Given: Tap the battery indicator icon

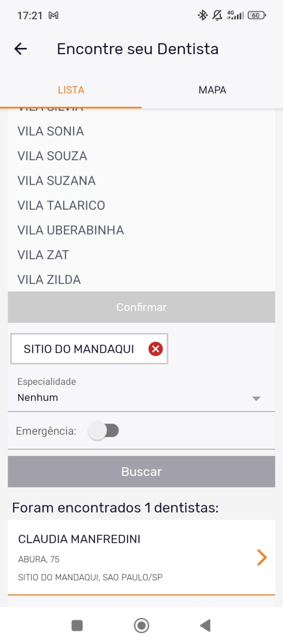Looking at the screenshot, I should pos(257,15).
